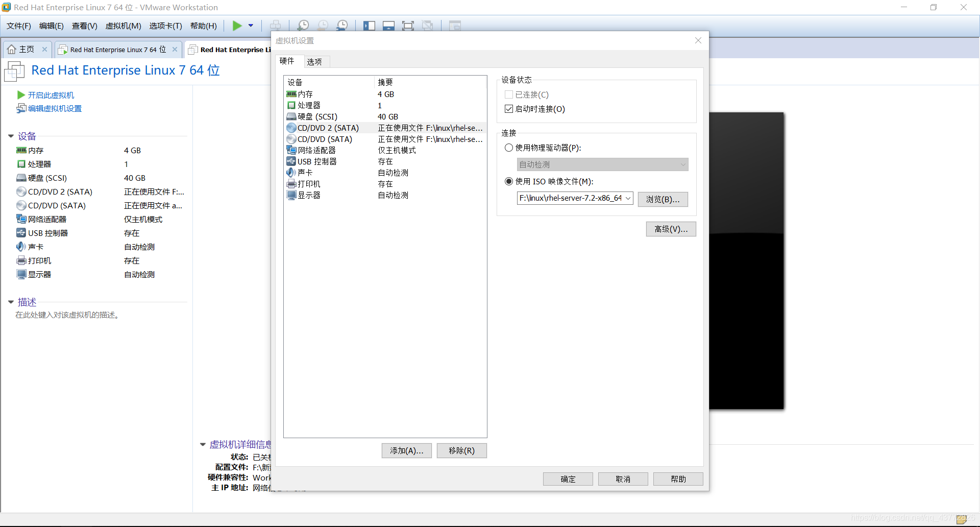Toggle the library sidebar view icon
The height and width of the screenshot is (527, 980).
[x=369, y=26]
